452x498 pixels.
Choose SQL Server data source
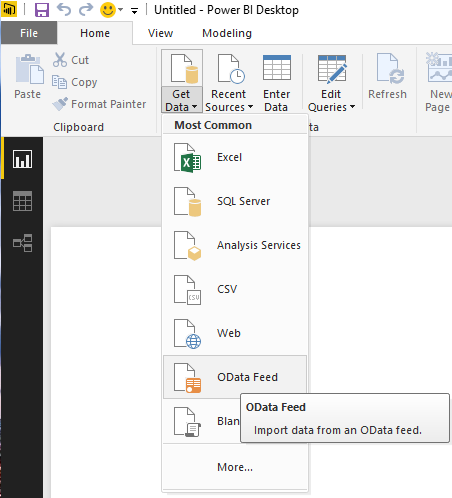pyautogui.click(x=235, y=201)
